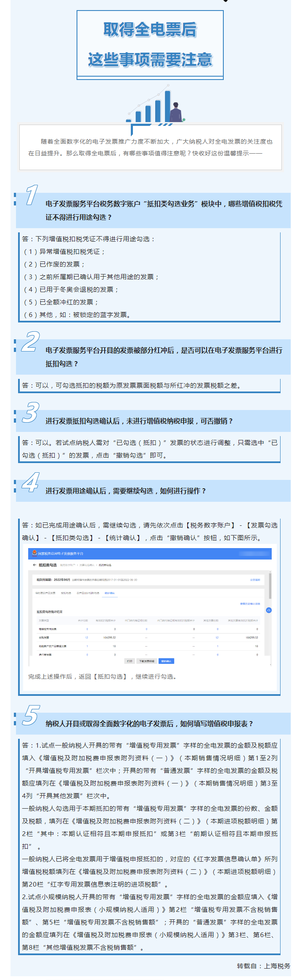Click the headline 这些事项需要注意
The image size is (302, 980).
pyautogui.click(x=150, y=59)
